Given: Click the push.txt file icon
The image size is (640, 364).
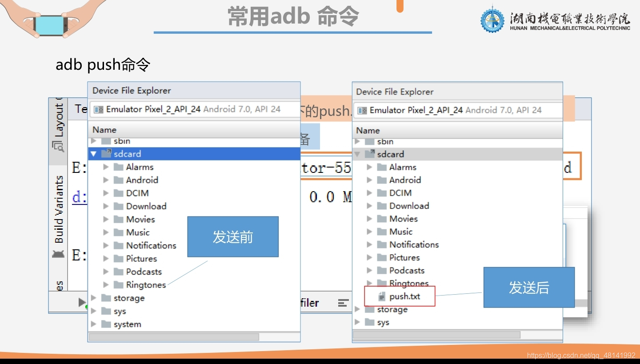Looking at the screenshot, I should pos(382,296).
